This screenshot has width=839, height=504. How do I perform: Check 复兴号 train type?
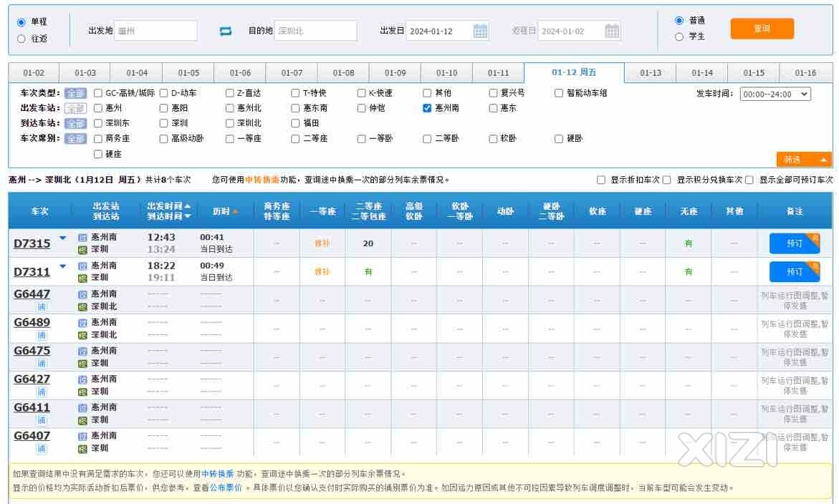[x=493, y=93]
